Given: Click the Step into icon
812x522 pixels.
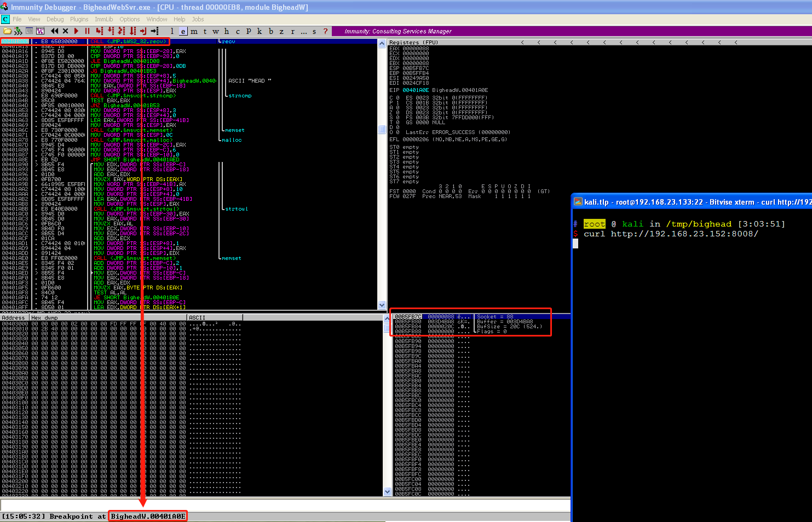Looking at the screenshot, I should (x=99, y=31).
